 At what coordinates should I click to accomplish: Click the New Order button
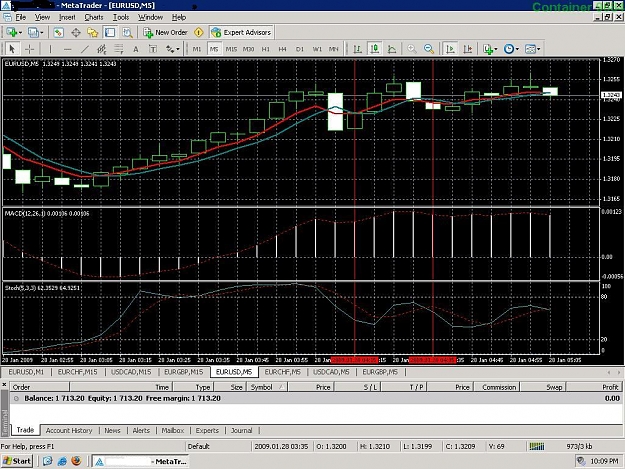click(165, 33)
